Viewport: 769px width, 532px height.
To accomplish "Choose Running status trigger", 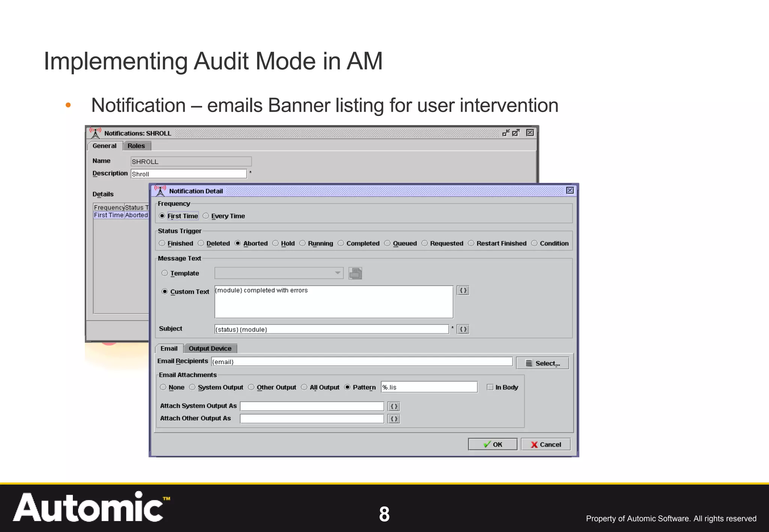I will (316, 243).
